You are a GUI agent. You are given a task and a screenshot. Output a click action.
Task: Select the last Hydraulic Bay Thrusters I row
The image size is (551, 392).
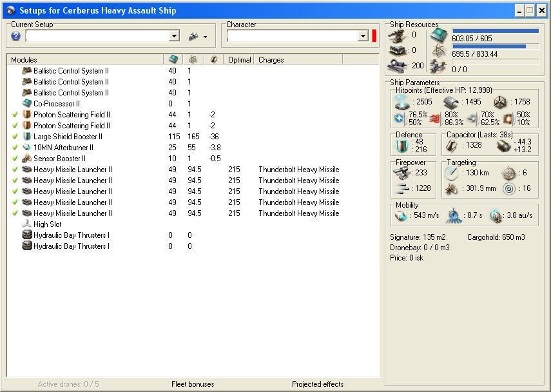click(193, 246)
